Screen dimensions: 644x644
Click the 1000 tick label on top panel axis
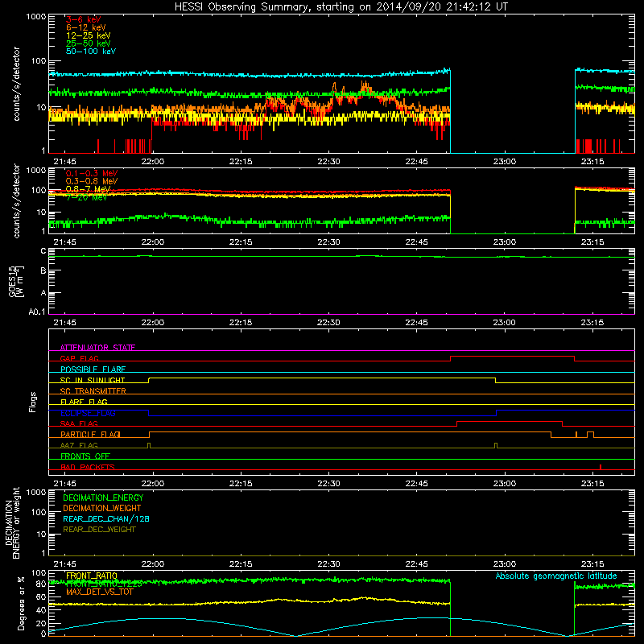click(36, 17)
